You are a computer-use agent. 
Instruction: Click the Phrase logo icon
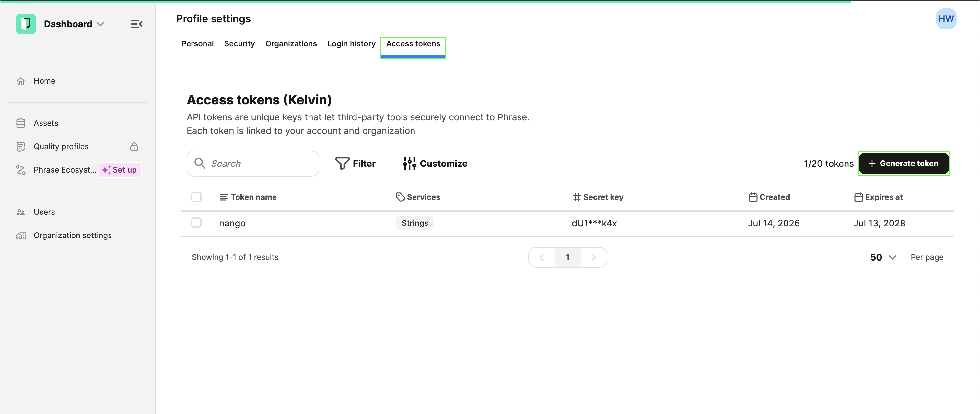tap(26, 24)
